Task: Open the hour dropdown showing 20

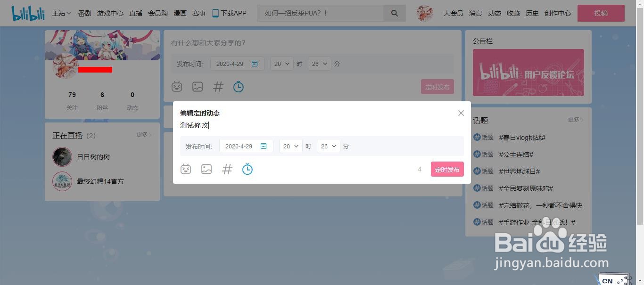Action: (290, 146)
